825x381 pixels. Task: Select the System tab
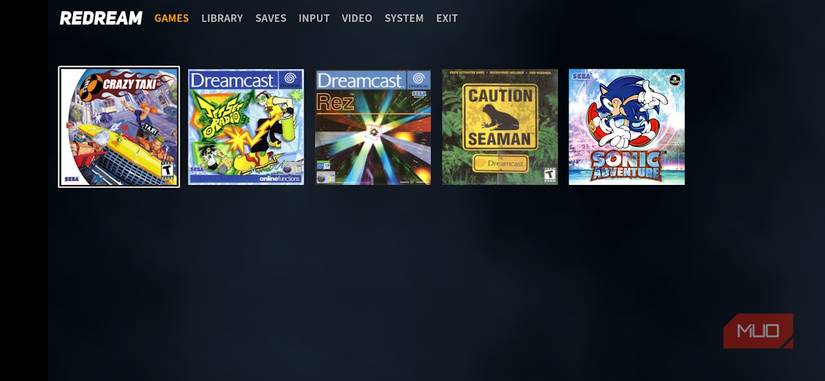404,18
